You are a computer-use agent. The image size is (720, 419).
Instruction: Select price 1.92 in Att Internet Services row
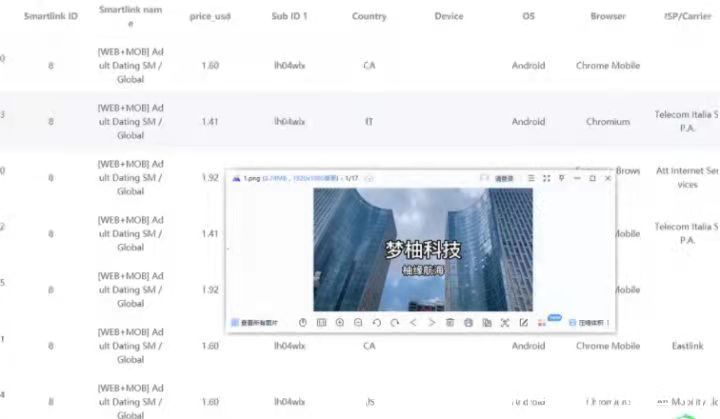point(210,177)
